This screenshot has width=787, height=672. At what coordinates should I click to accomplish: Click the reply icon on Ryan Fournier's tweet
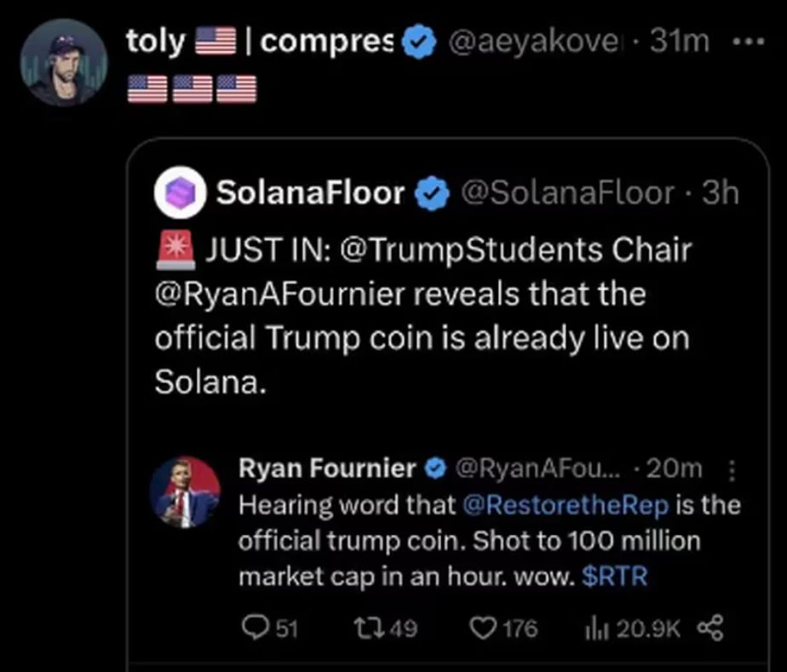click(253, 629)
